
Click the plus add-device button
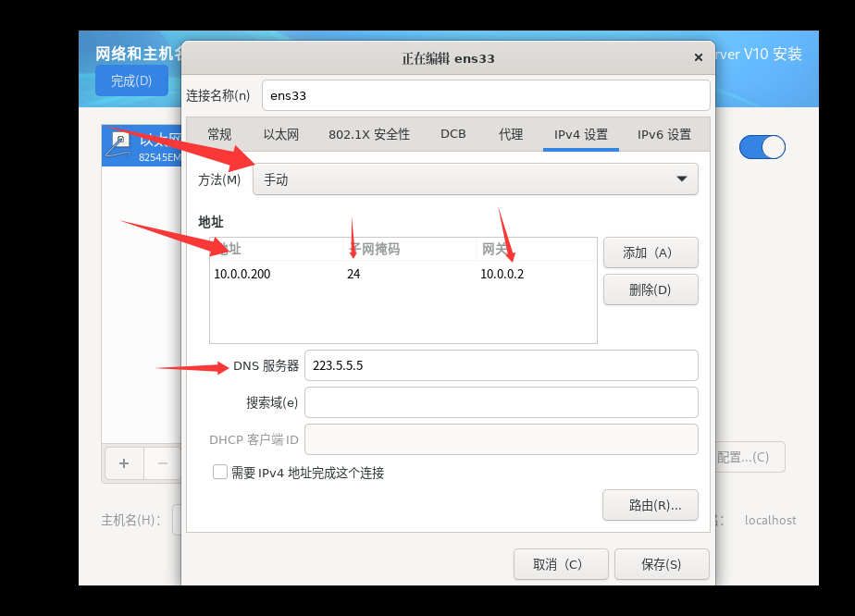(124, 463)
